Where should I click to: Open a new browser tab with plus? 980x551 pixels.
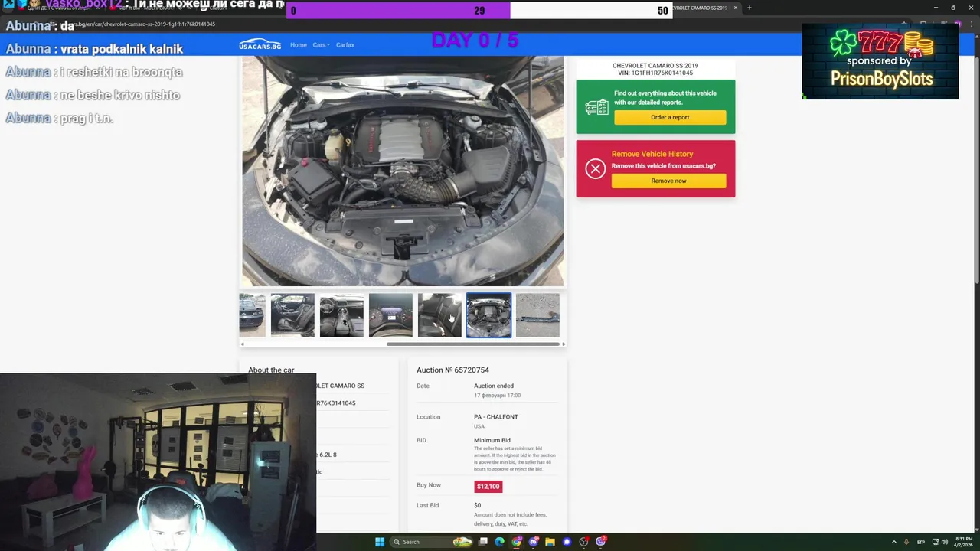tap(749, 8)
